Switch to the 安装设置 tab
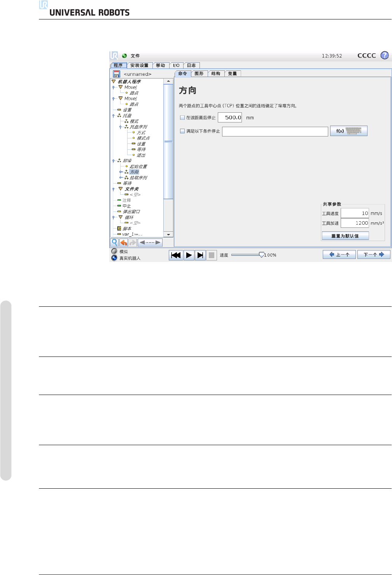The height and width of the screenshot is (575, 392). [x=139, y=65]
